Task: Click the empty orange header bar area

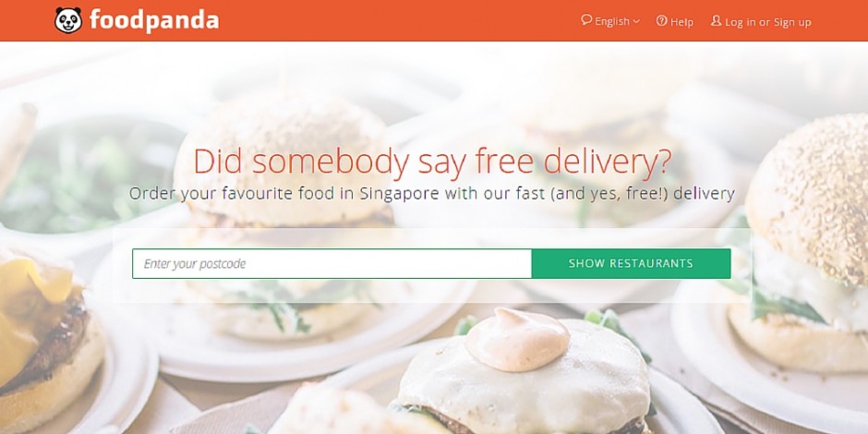Action: (x=399, y=20)
